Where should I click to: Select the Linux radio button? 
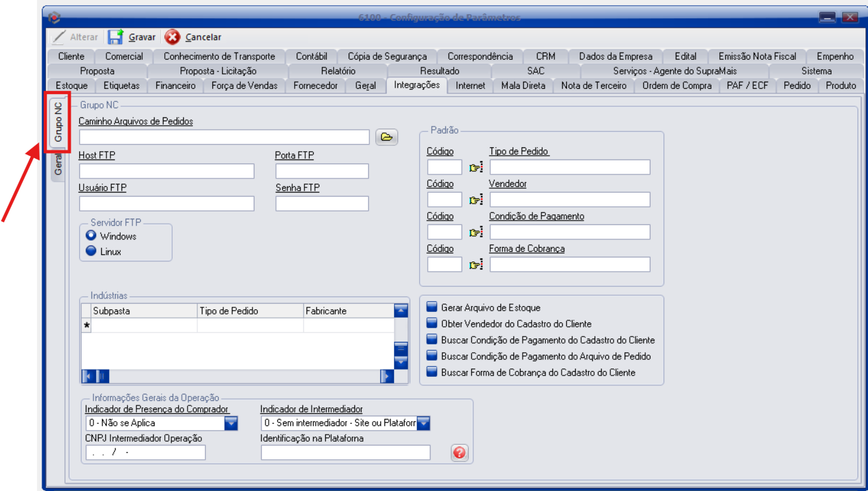pyautogui.click(x=92, y=252)
